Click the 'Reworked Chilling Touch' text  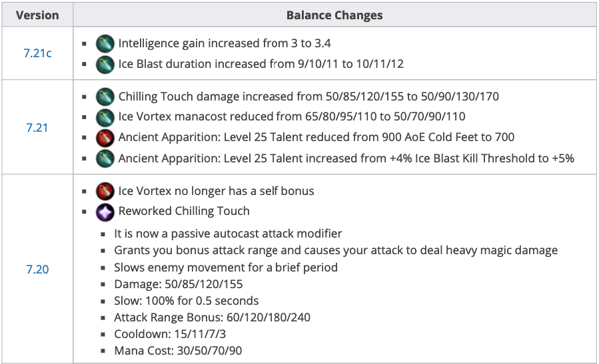pos(184,212)
